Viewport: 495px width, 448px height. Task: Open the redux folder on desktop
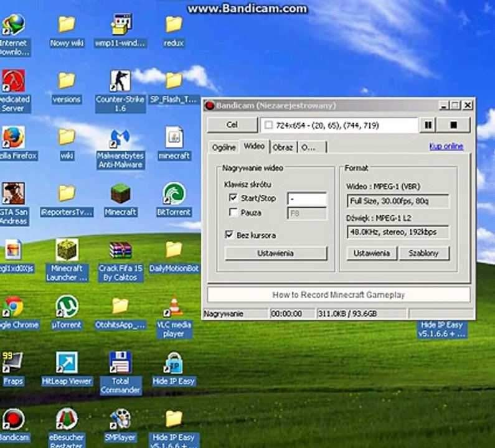tap(174, 25)
